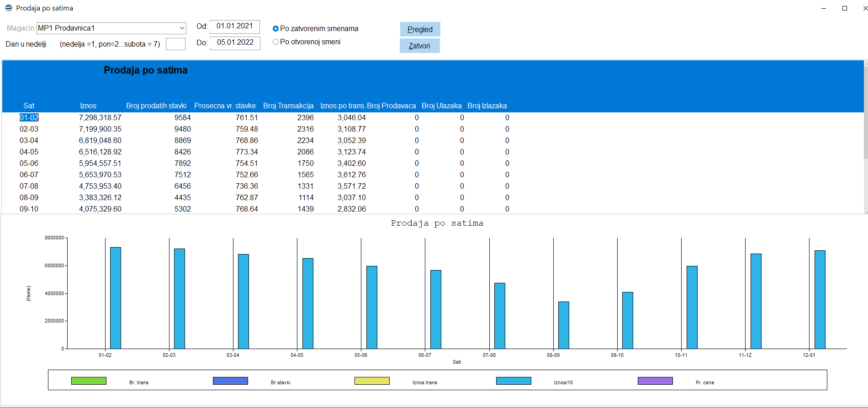Select the 01-02 hour row cell
The width and height of the screenshot is (868, 408).
29,118
